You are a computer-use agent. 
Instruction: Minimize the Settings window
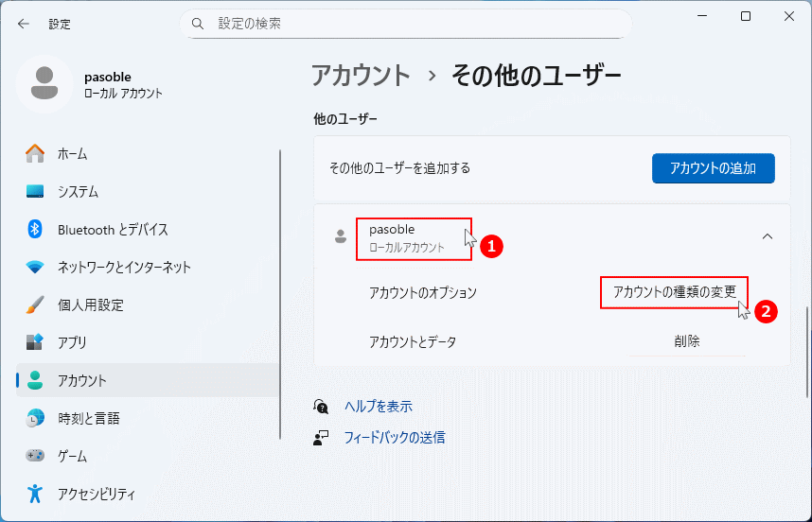coord(702,16)
